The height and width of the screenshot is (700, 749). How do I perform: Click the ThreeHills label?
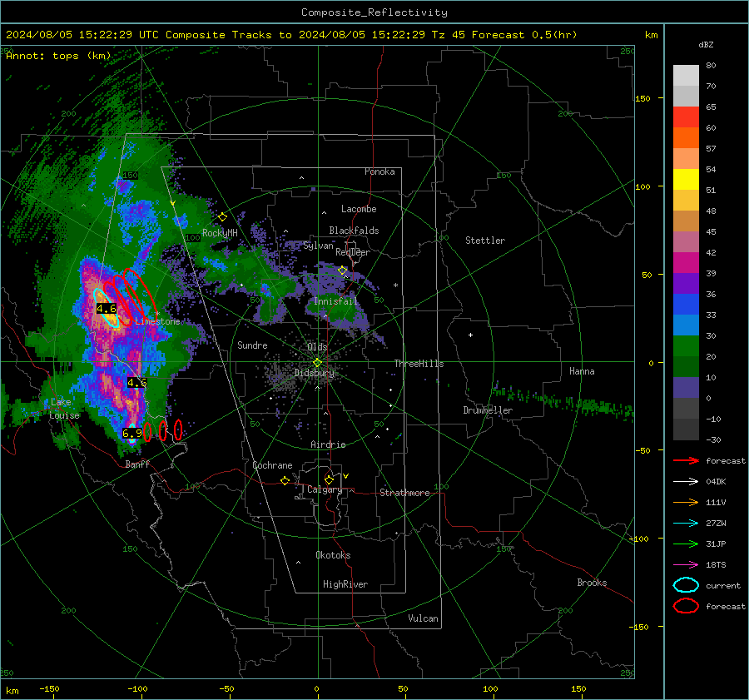[419, 364]
